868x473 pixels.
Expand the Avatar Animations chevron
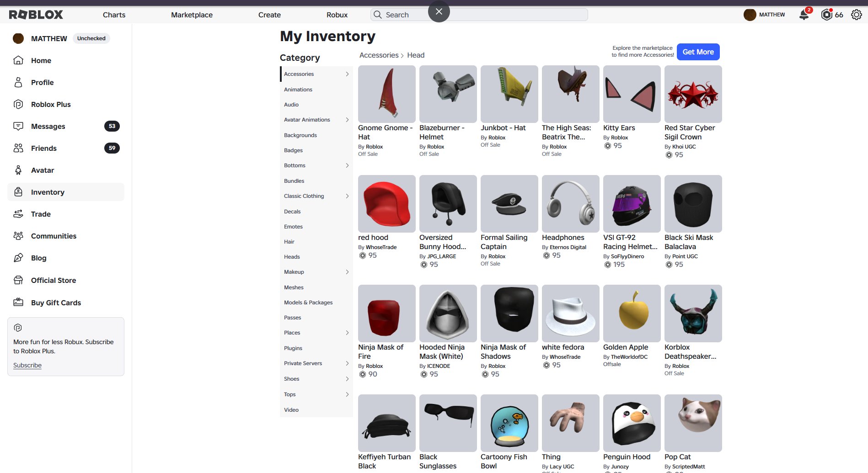[347, 120]
